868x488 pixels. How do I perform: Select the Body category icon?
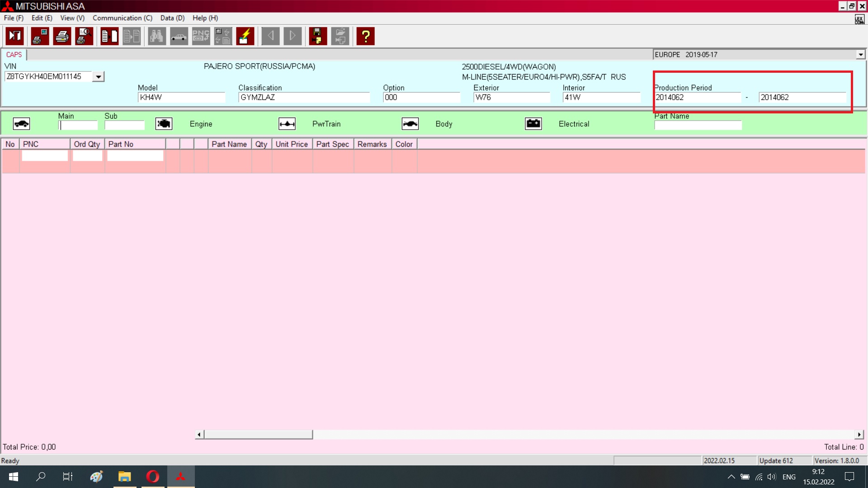410,124
